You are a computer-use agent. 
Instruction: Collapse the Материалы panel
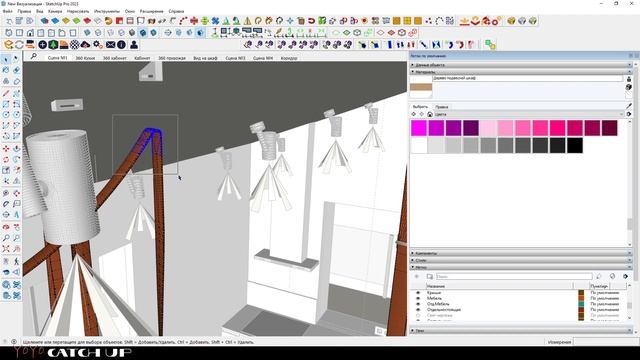pos(521,72)
